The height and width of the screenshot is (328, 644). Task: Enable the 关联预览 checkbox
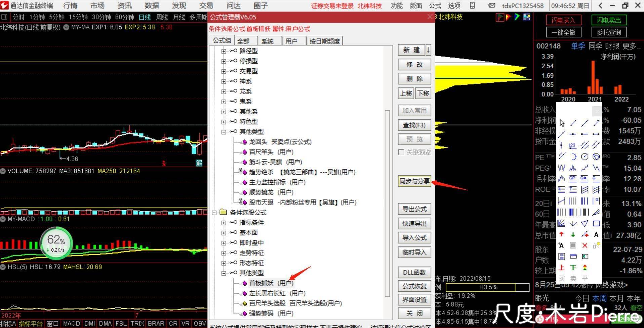coord(401,152)
